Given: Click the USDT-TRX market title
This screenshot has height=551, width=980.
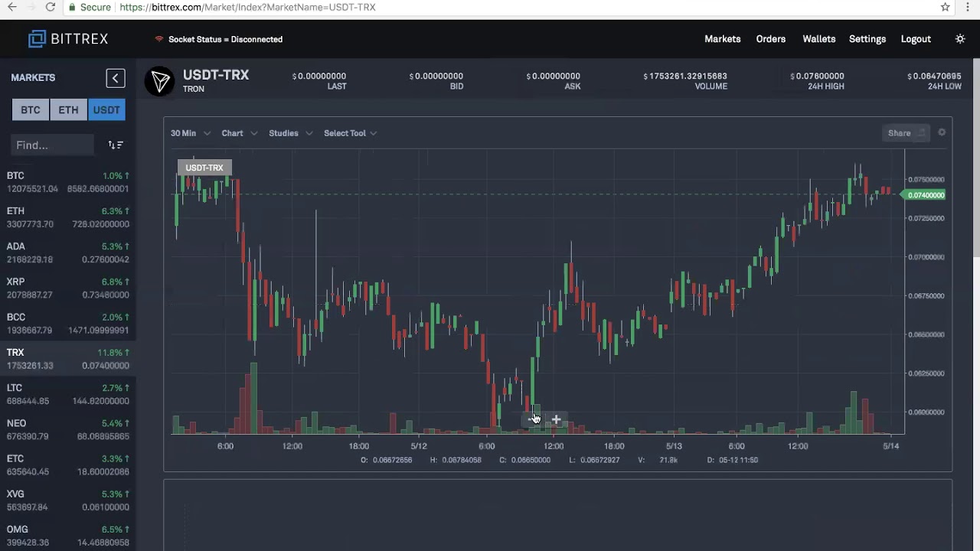Looking at the screenshot, I should 216,75.
